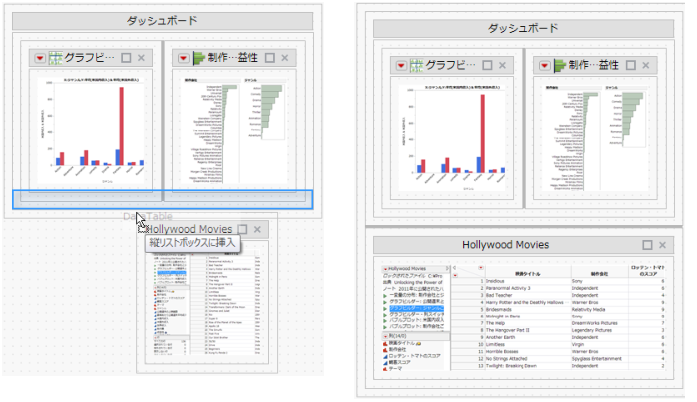Maximize 制作…益性 panel in docked-table dashboard
Image resolution: width=697 pixels, height=402 pixels.
pos(631,65)
